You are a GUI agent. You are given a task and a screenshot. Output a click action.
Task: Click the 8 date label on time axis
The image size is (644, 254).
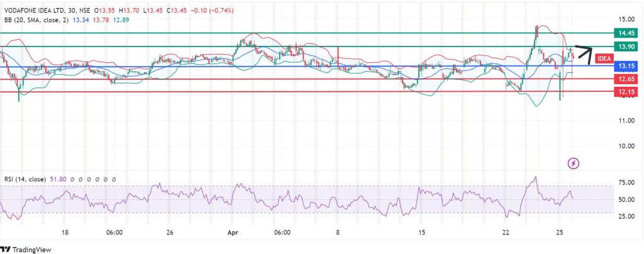click(x=338, y=233)
